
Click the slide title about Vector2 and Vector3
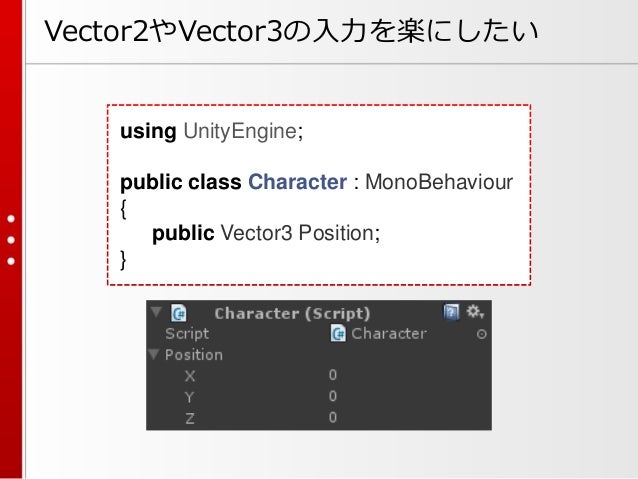coord(291,31)
